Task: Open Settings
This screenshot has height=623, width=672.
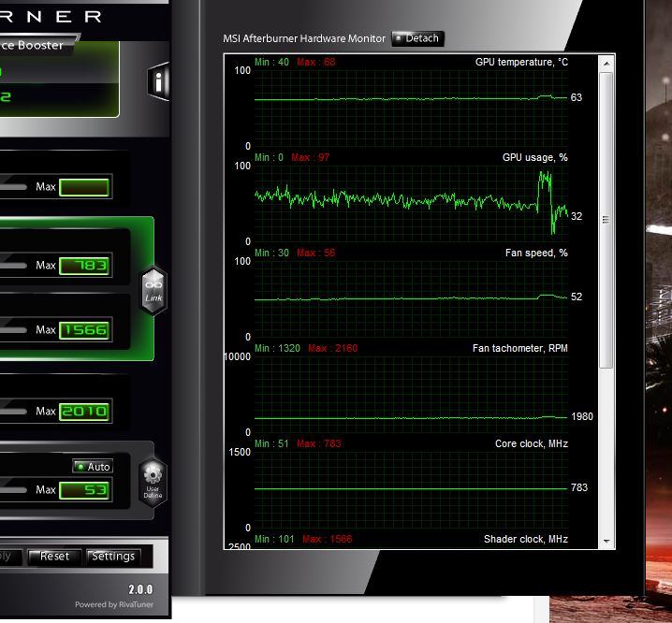Action: pyautogui.click(x=113, y=557)
